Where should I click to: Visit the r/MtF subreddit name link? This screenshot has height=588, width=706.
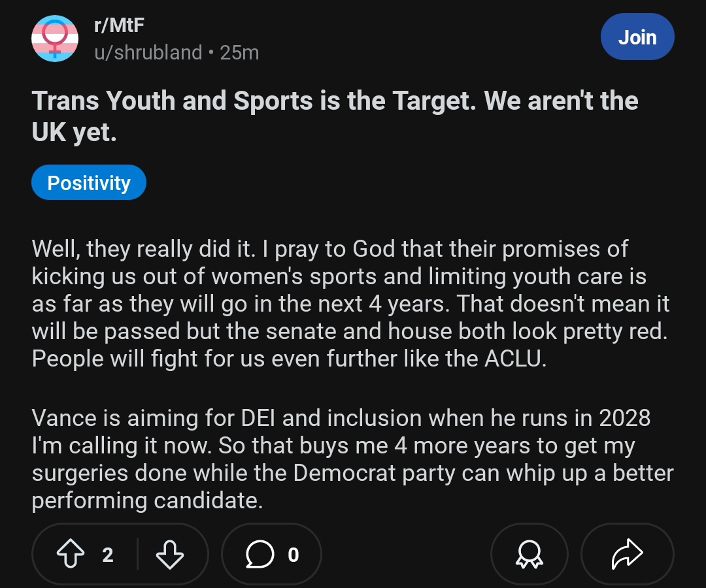point(120,25)
